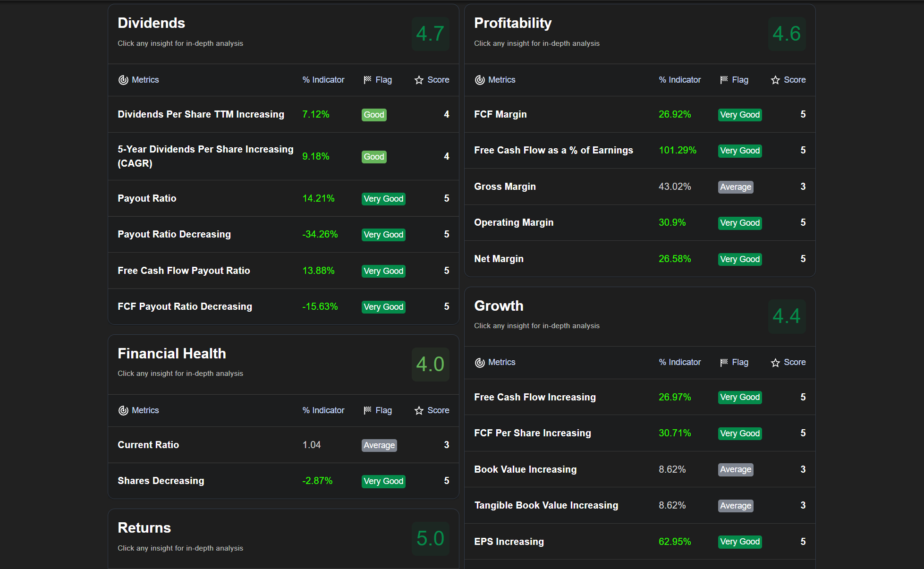Image resolution: width=924 pixels, height=569 pixels.
Task: Click the -34.26% indicator value
Action: tap(320, 234)
